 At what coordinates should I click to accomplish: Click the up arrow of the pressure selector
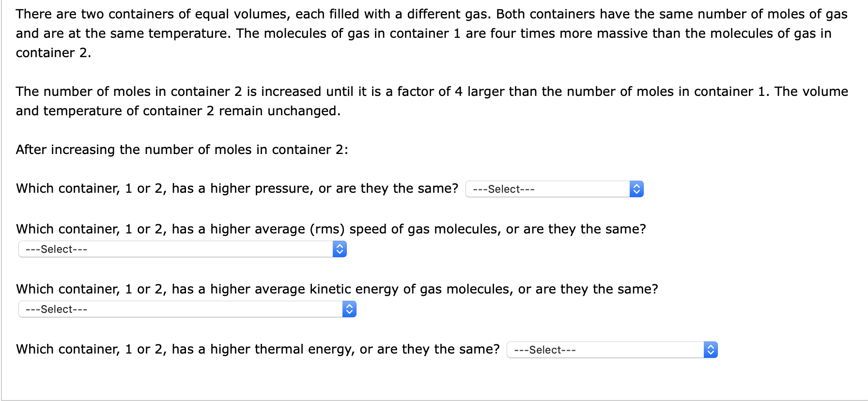[x=636, y=186]
